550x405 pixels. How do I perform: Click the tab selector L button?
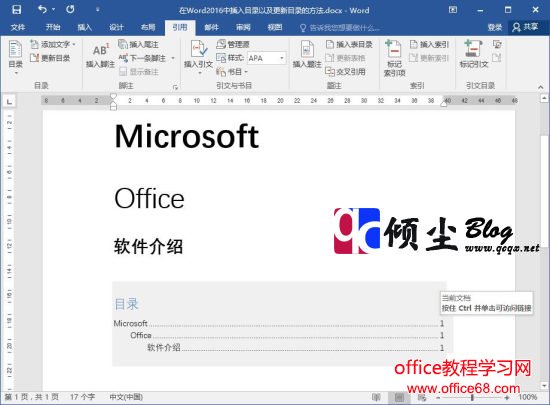[x=9, y=102]
